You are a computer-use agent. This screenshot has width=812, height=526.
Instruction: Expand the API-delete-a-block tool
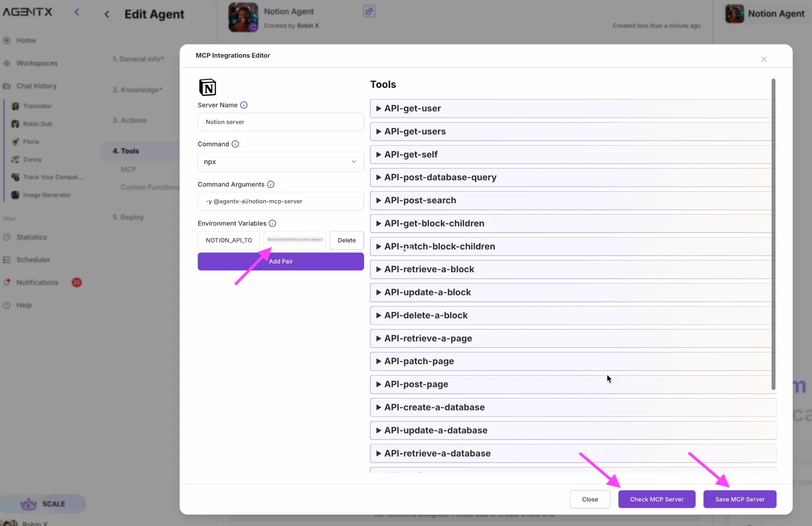(x=573, y=316)
